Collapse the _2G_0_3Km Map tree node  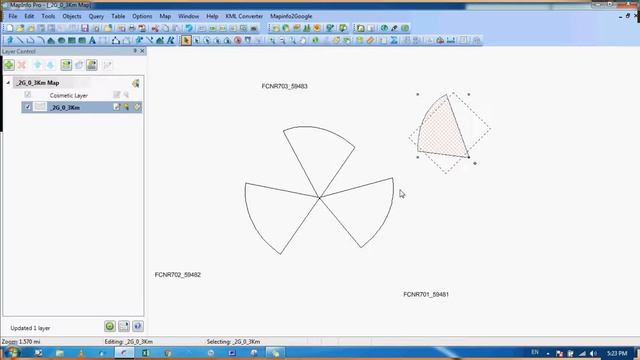[8, 83]
